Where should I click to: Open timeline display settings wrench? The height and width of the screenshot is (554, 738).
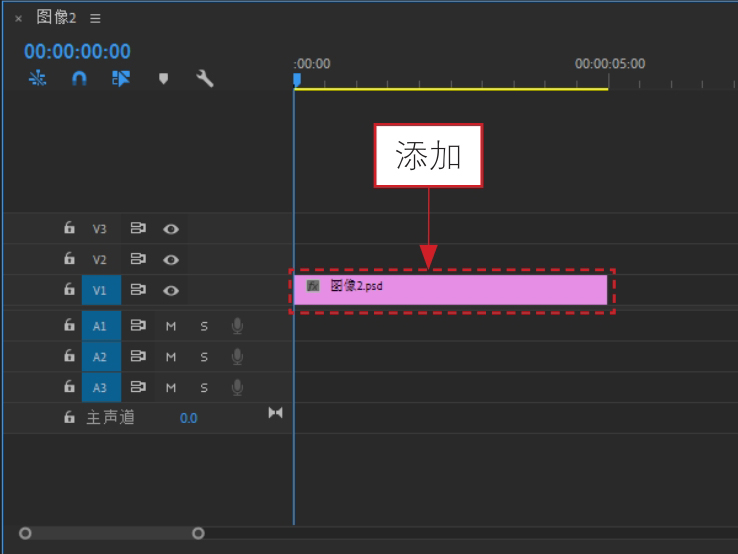(x=205, y=78)
